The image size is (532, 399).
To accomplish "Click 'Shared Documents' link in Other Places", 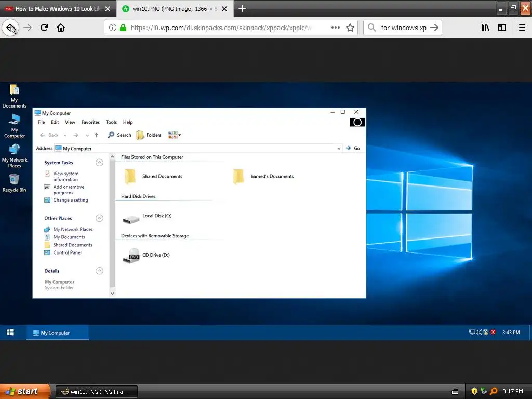I will tap(73, 245).
